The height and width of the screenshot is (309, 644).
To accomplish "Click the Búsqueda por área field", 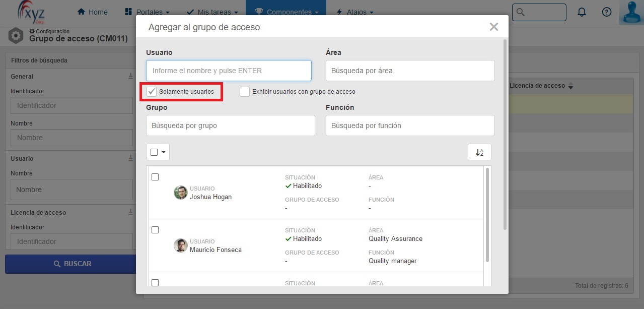I will coord(410,71).
